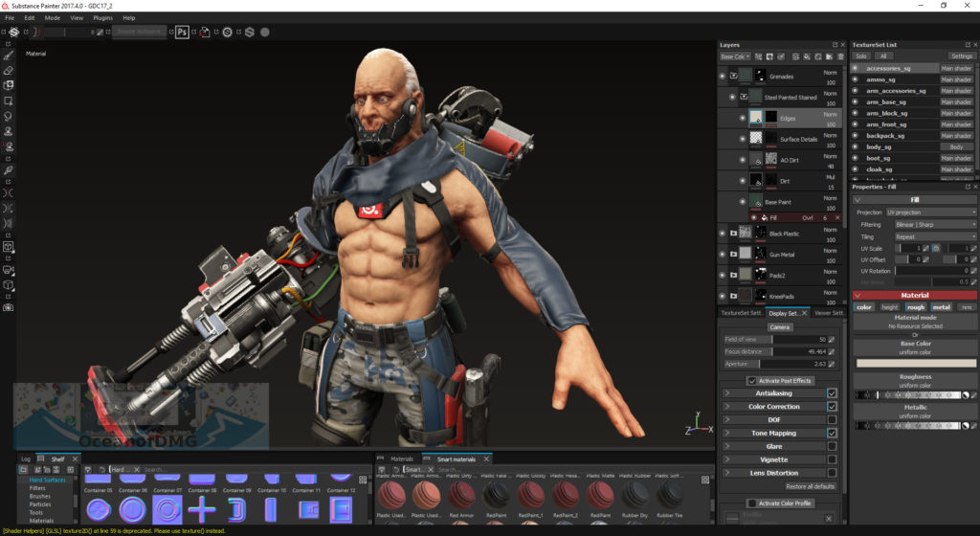980x536 pixels.
Task: Pick the Red Armor smart material
Action: click(461, 498)
